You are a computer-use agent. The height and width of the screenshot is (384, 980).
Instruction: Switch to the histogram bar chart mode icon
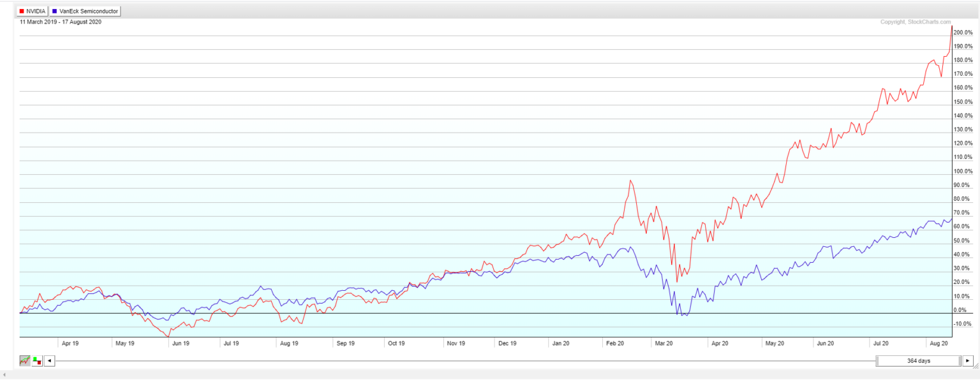(x=37, y=361)
